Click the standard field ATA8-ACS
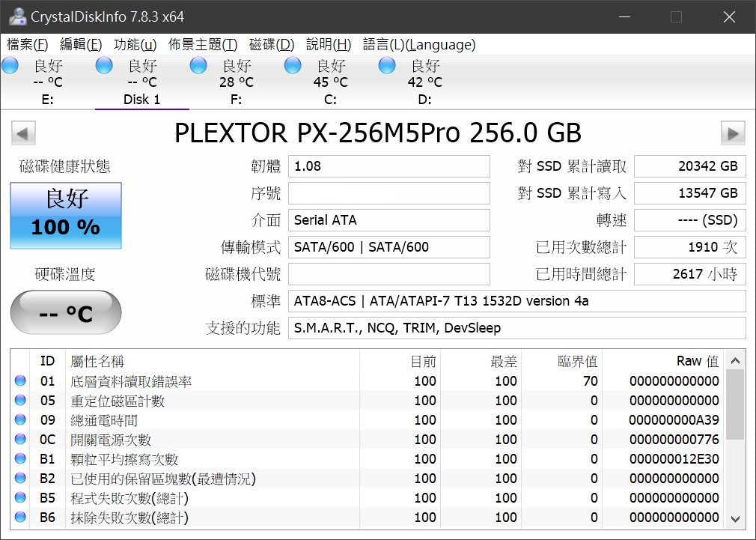Screen dimensions: 756x540 (517, 302)
